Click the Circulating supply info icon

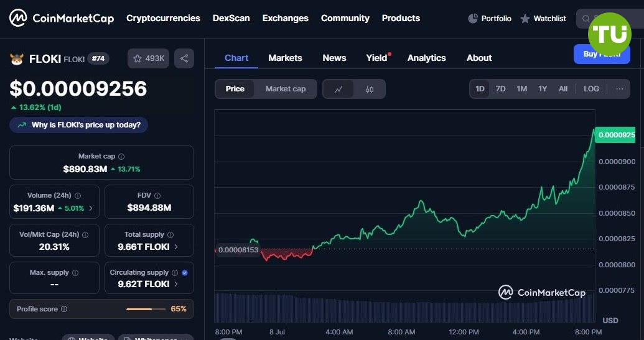coord(175,273)
